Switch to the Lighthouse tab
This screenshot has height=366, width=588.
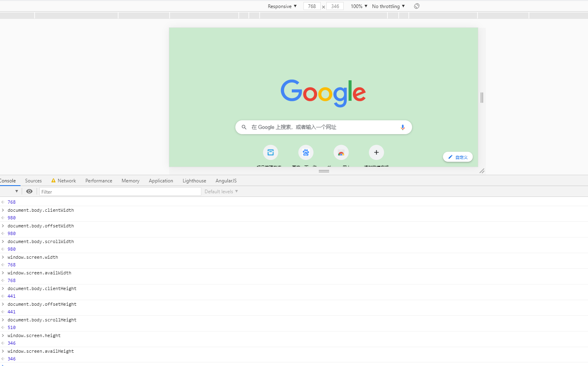pyautogui.click(x=194, y=181)
